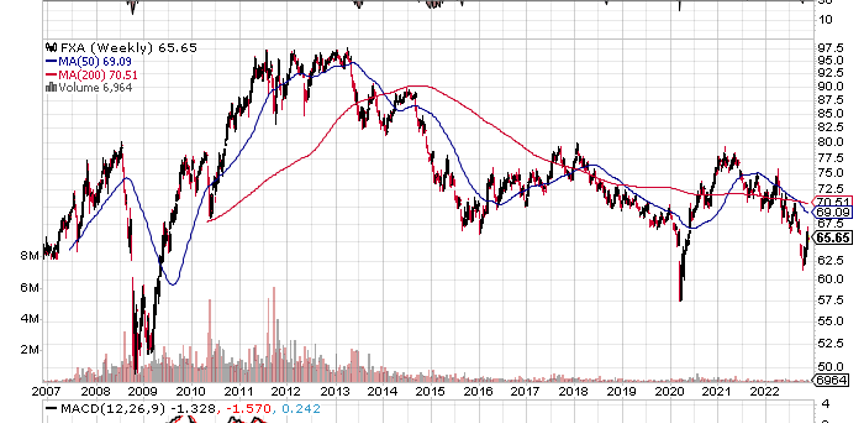Click the 60.0 price axis label
Image resolution: width=864 pixels, height=423 pixels.
(830, 279)
